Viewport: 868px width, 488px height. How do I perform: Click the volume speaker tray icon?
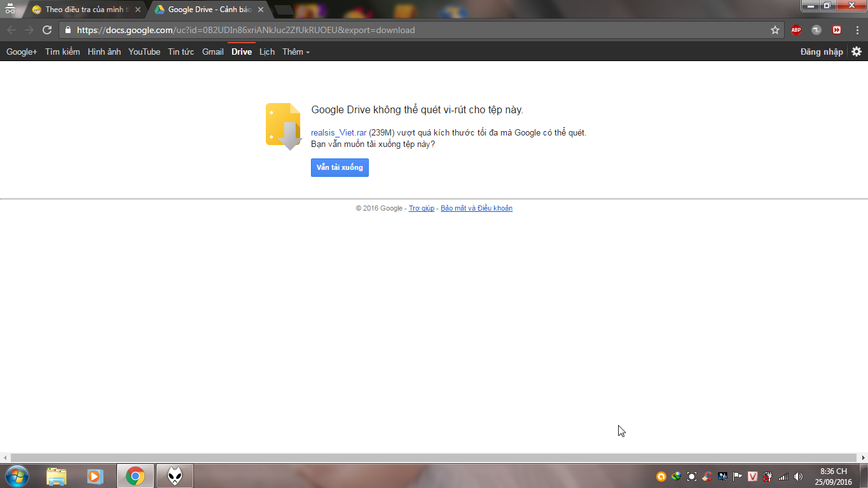click(x=798, y=477)
